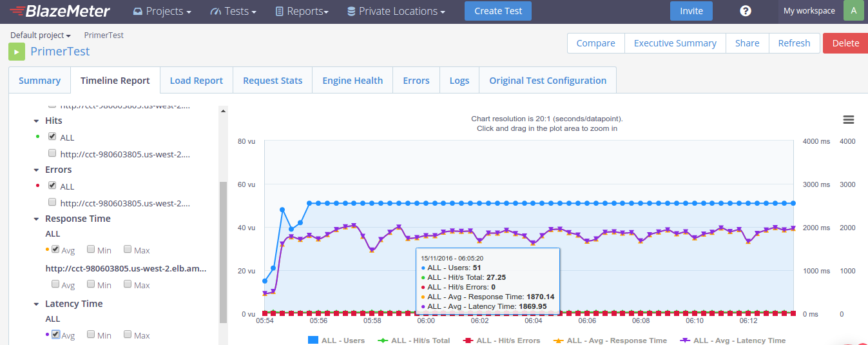
Task: Expand the Default project dropdown
Action: pos(40,35)
